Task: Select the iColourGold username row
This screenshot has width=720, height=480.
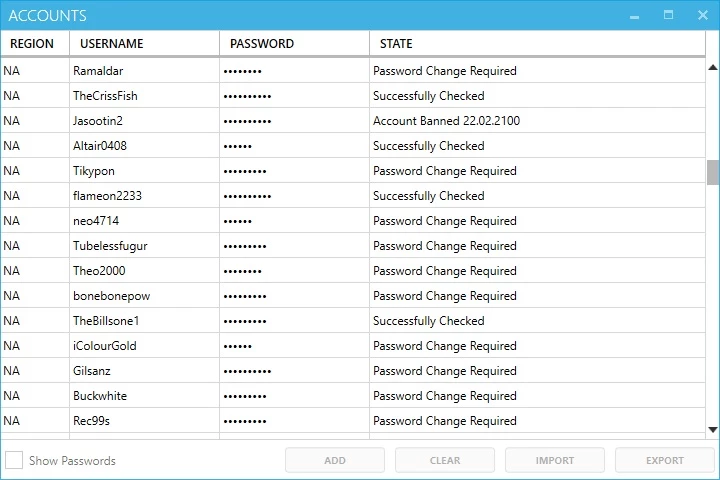Action: [x=353, y=346]
